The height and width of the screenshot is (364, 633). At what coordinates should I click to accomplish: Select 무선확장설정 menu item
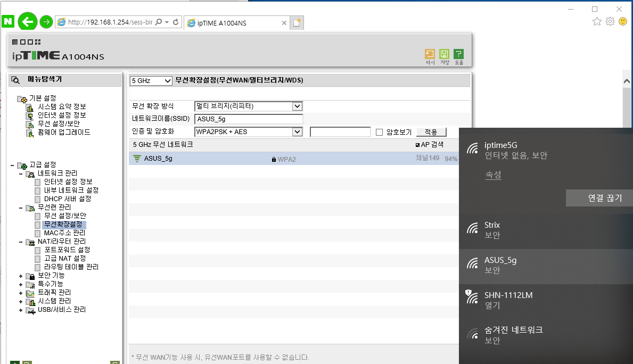pos(63,225)
